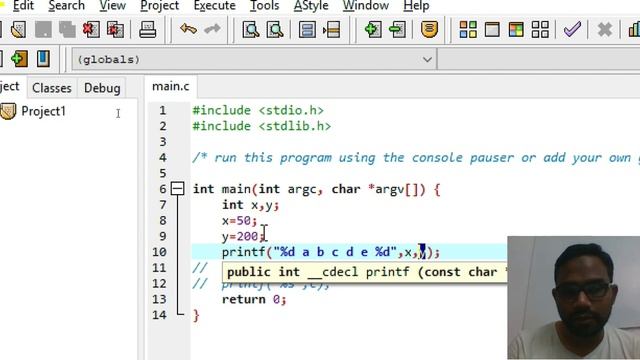Open the members dropdown beside (globals)
Screen dimensions: 640x360
pyautogui.click(x=539, y=60)
